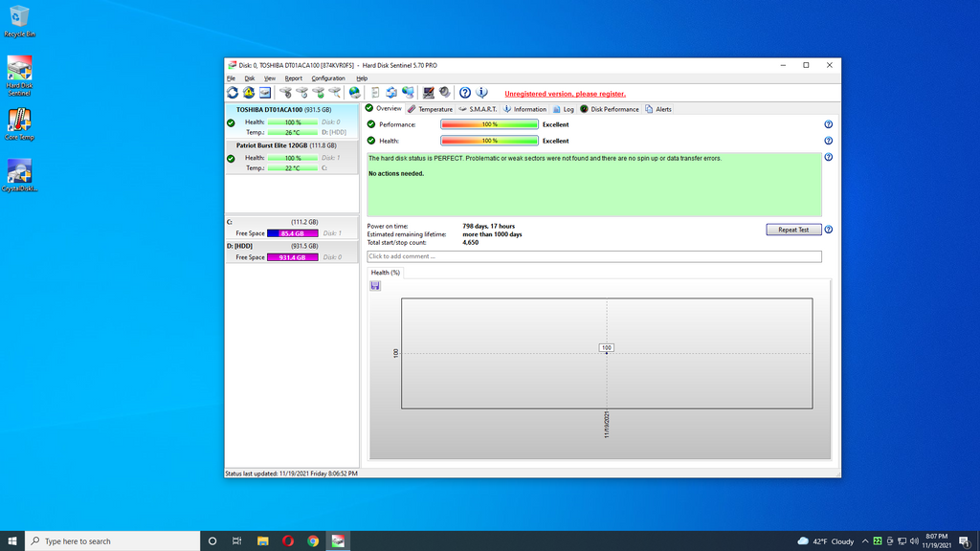
Task: Click the Opera icon in the taskbar
Action: (287, 540)
